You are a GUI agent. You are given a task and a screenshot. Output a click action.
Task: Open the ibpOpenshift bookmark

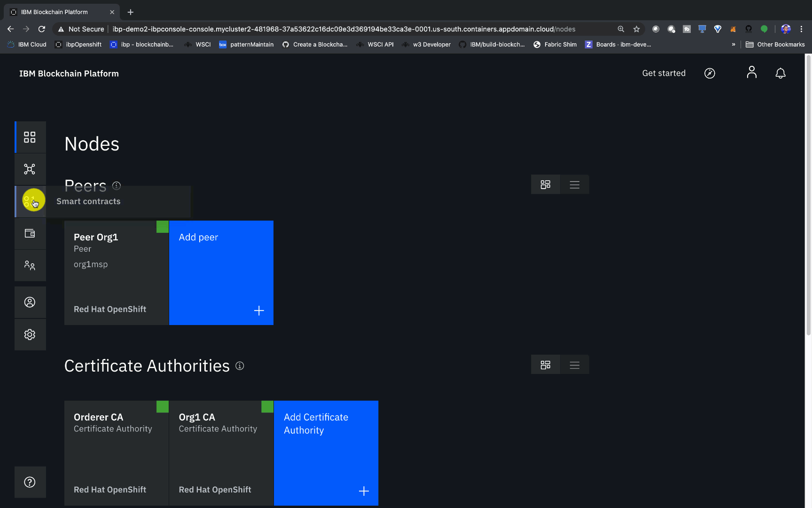pyautogui.click(x=78, y=45)
